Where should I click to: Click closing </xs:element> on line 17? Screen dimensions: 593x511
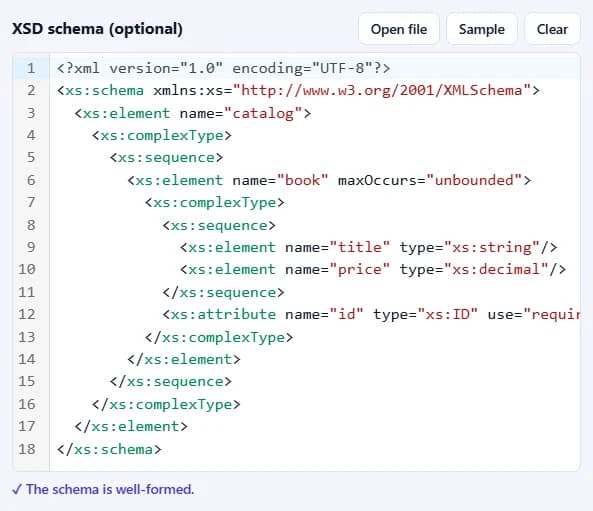131,426
